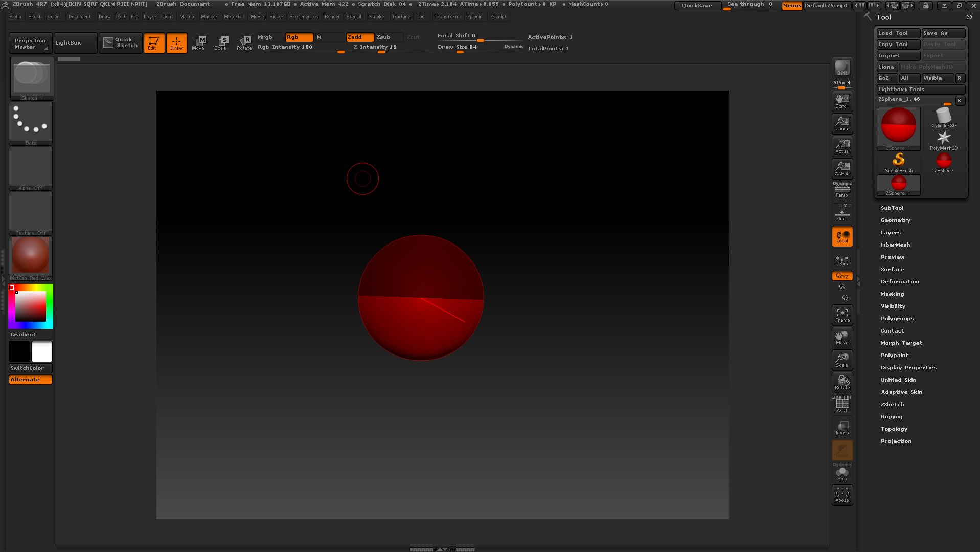980x554 pixels.
Task: Expand the Geometry subpalette
Action: pos(896,220)
